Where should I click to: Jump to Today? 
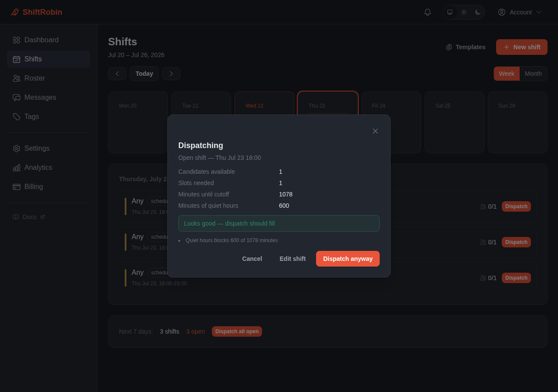[144, 74]
